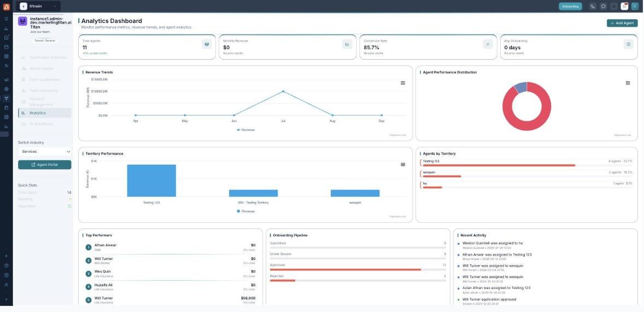644x312 pixels.
Task: Toggle the sun theme icon in top bar
Action: click(613, 6)
